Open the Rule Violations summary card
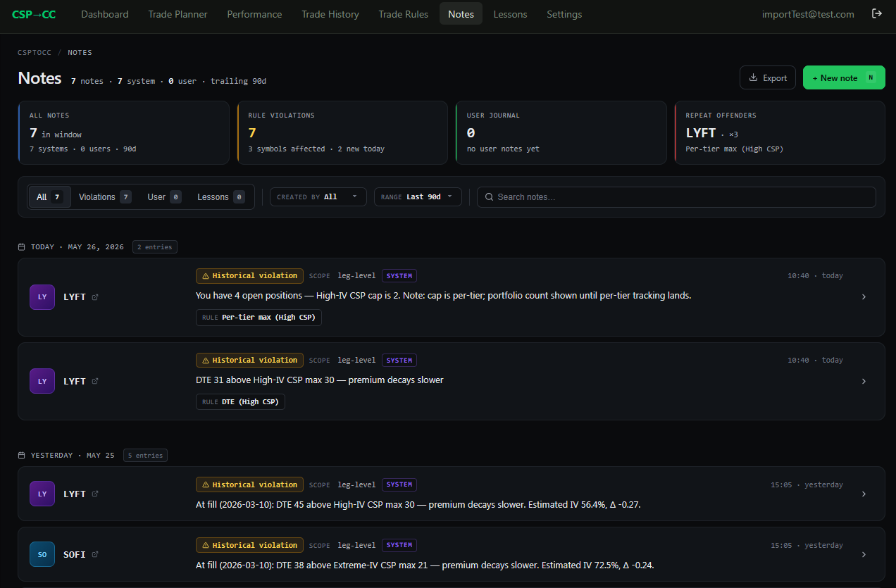896x588 pixels. (342, 132)
